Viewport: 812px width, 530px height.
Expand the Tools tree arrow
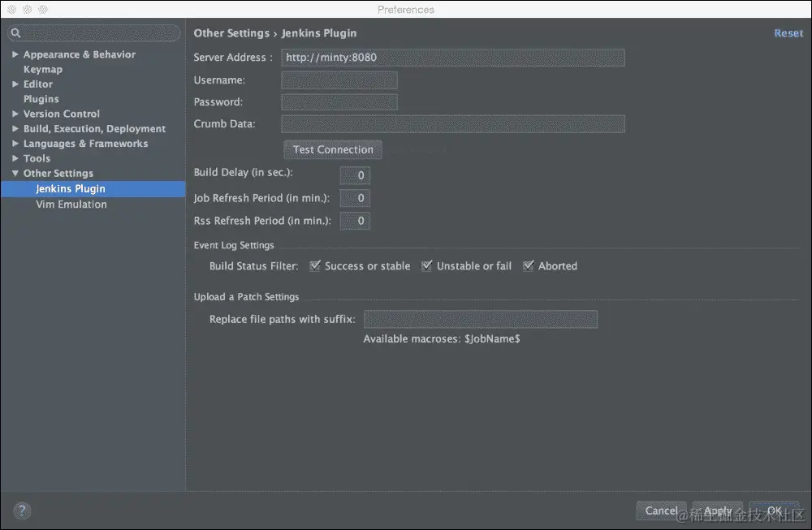pyautogui.click(x=15, y=158)
